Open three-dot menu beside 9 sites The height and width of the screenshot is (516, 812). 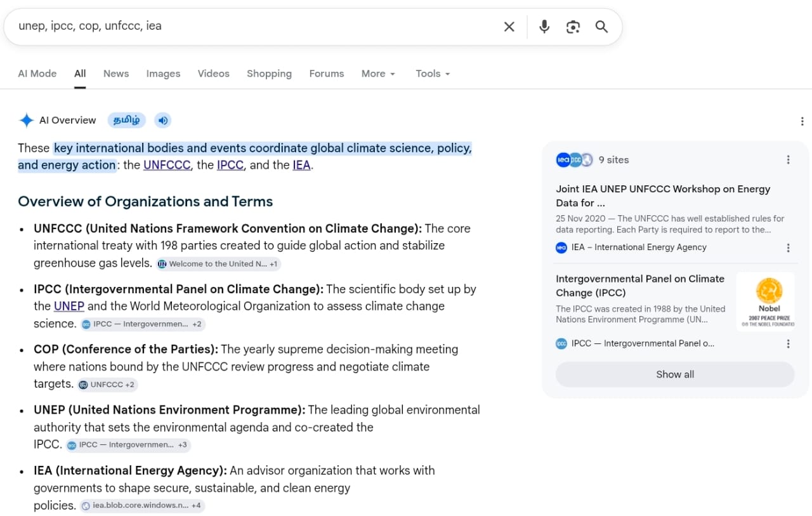click(788, 160)
